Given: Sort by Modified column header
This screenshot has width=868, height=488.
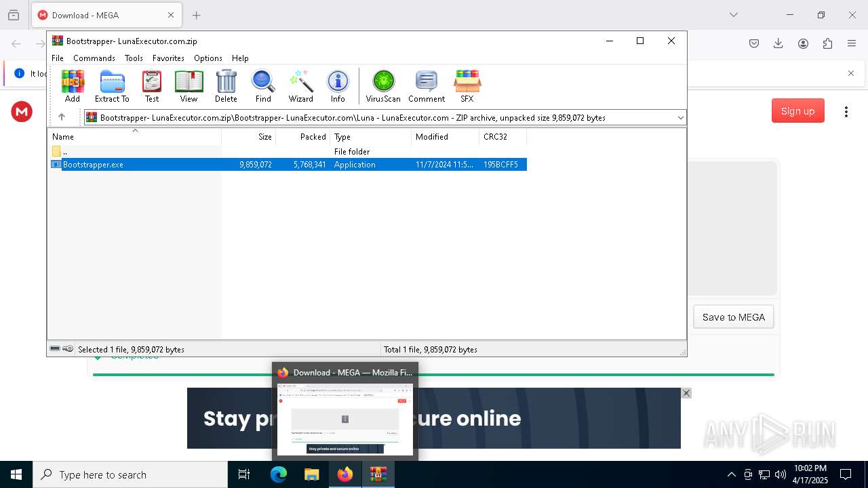Looking at the screenshot, I should click(445, 137).
